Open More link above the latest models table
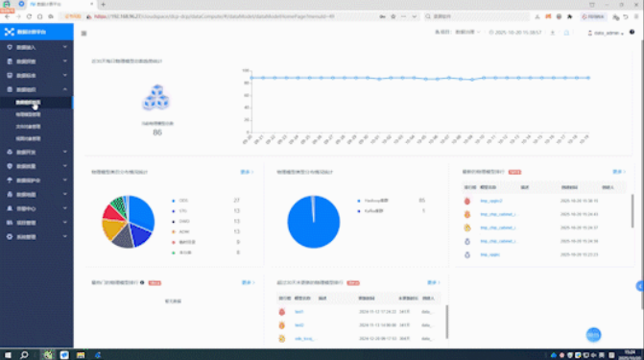The image size is (644, 360). tap(619, 172)
